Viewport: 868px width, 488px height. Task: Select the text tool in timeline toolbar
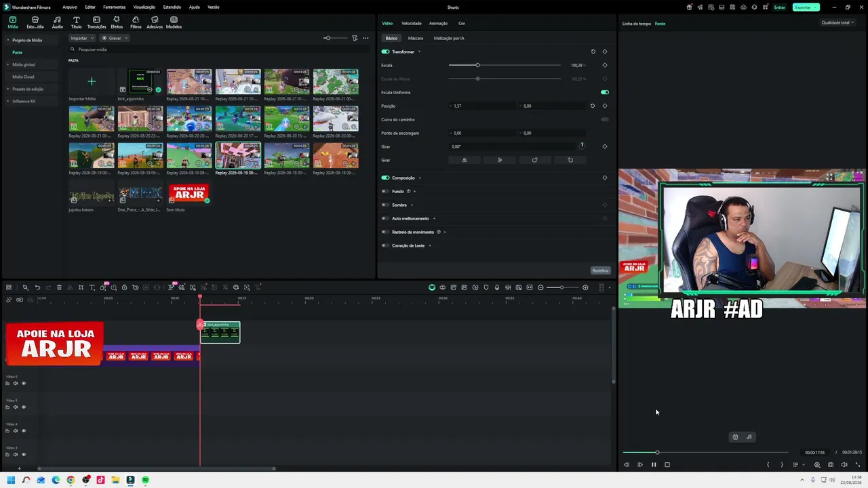(x=92, y=287)
